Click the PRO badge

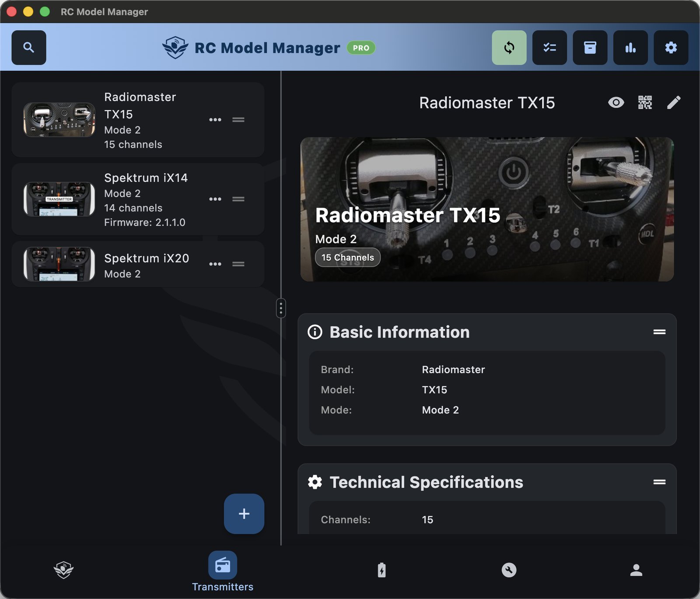coord(361,48)
